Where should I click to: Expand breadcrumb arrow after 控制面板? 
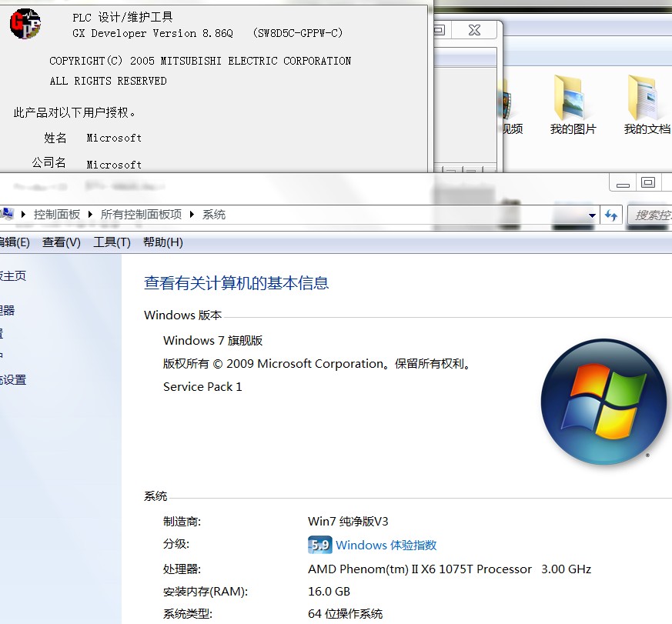[91, 215]
